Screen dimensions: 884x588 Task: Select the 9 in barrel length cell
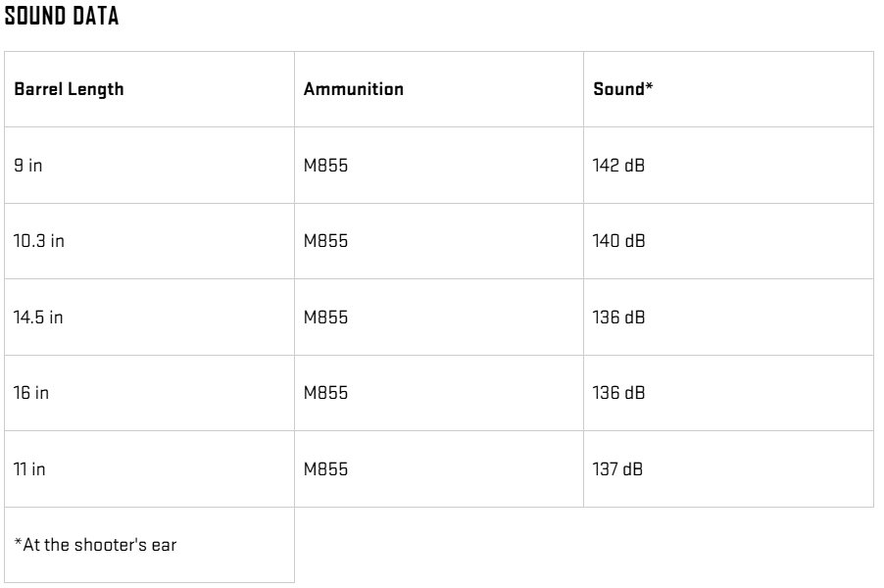point(28,166)
